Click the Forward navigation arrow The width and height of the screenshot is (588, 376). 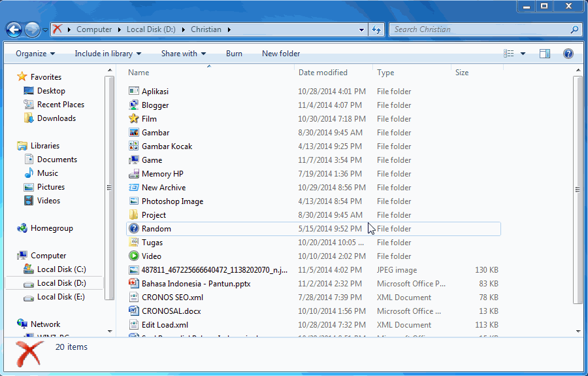pyautogui.click(x=32, y=29)
